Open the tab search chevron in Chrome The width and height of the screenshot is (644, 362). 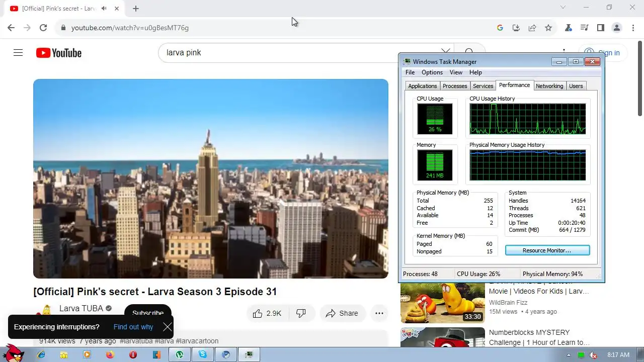coord(563,8)
